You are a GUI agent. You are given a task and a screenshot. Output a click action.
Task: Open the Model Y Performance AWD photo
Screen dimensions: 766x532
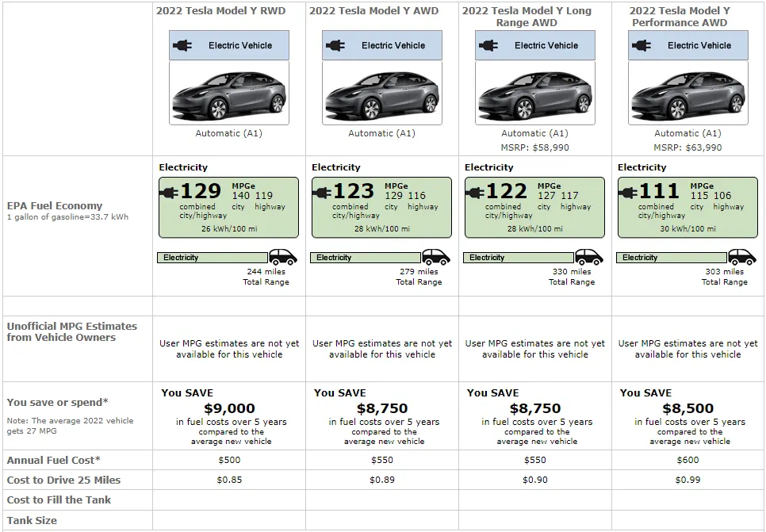coord(688,94)
